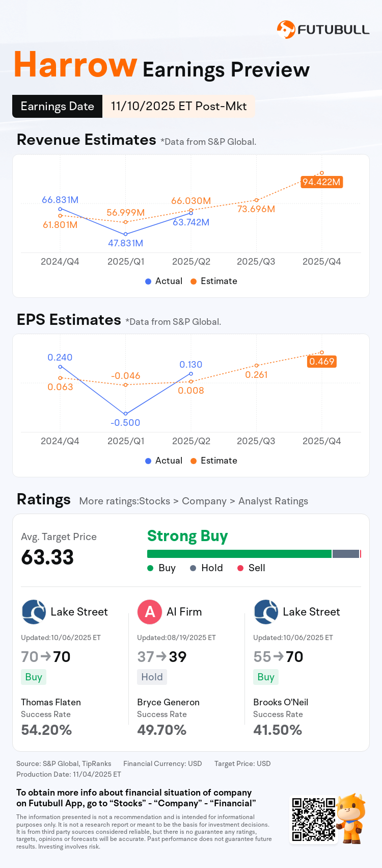The width and height of the screenshot is (382, 868).
Task: Click the green Buy rating bar
Action: click(x=239, y=554)
